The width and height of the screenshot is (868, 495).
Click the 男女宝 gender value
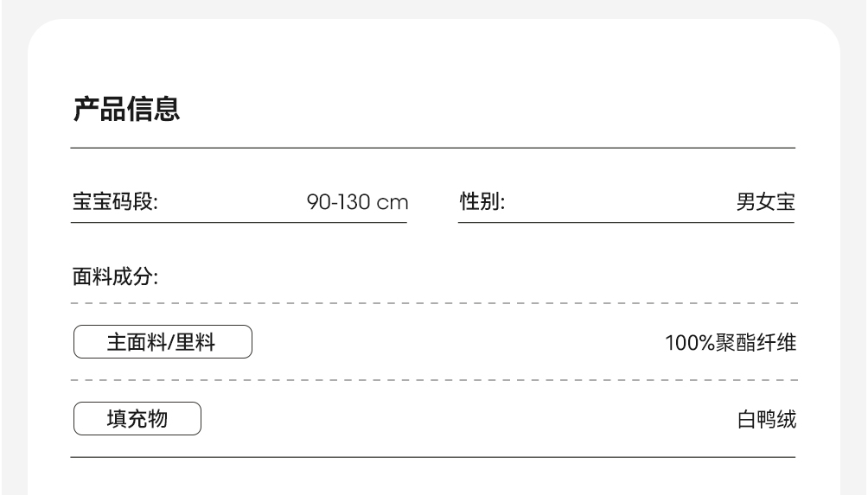765,203
